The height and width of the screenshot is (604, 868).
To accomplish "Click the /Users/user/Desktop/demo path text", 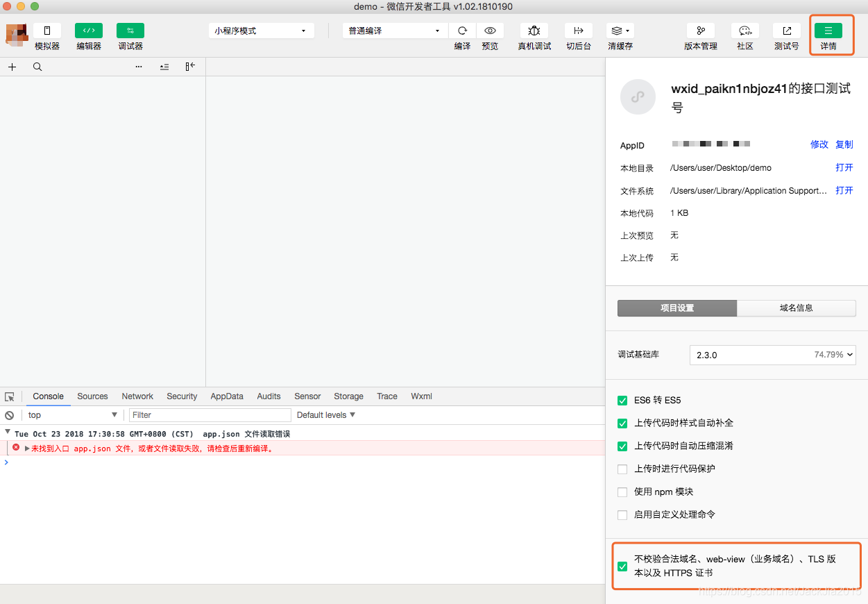I will tap(721, 168).
